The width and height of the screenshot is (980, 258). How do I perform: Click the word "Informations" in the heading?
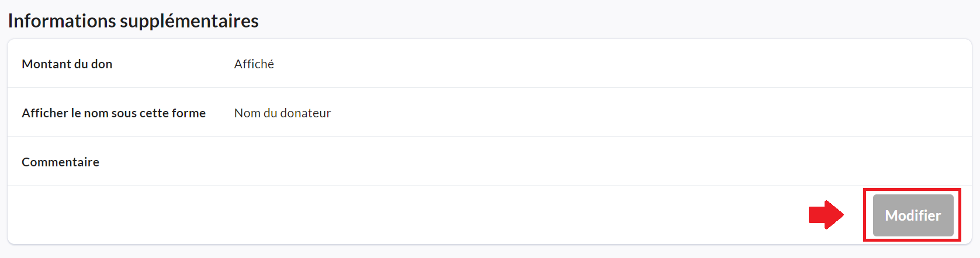coord(62,21)
